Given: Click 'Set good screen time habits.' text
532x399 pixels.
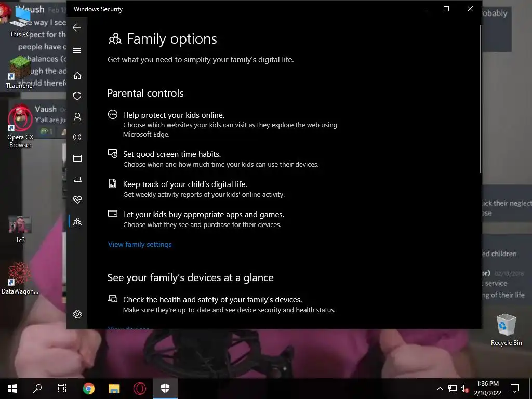Looking at the screenshot, I should [x=172, y=154].
